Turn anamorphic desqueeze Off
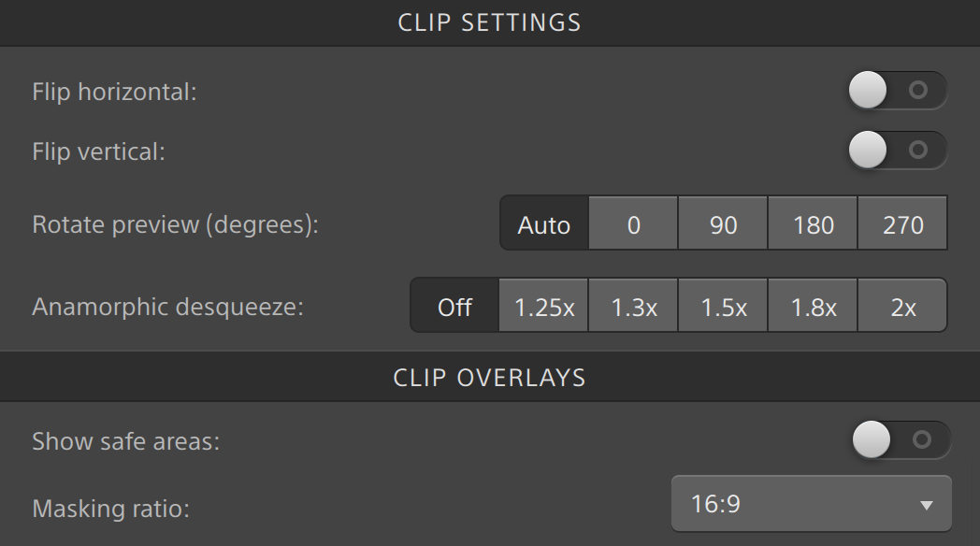 coord(454,306)
